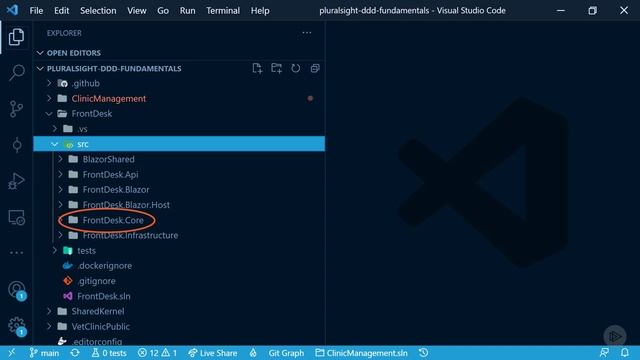The height and width of the screenshot is (360, 640).
Task: Open the Source Control view
Action: coord(16,109)
